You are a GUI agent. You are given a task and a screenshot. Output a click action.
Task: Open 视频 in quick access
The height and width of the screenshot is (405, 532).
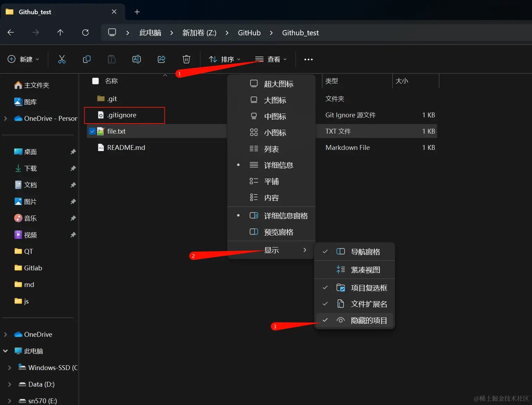coord(26,235)
